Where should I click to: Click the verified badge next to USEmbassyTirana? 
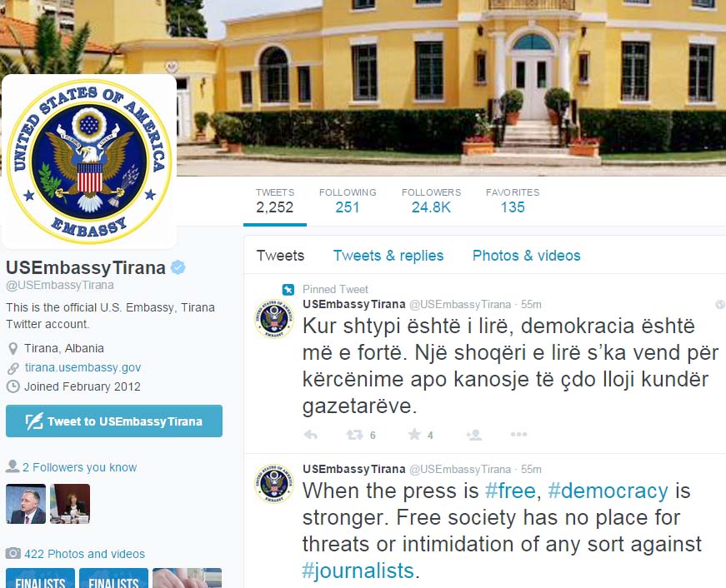[x=178, y=267]
